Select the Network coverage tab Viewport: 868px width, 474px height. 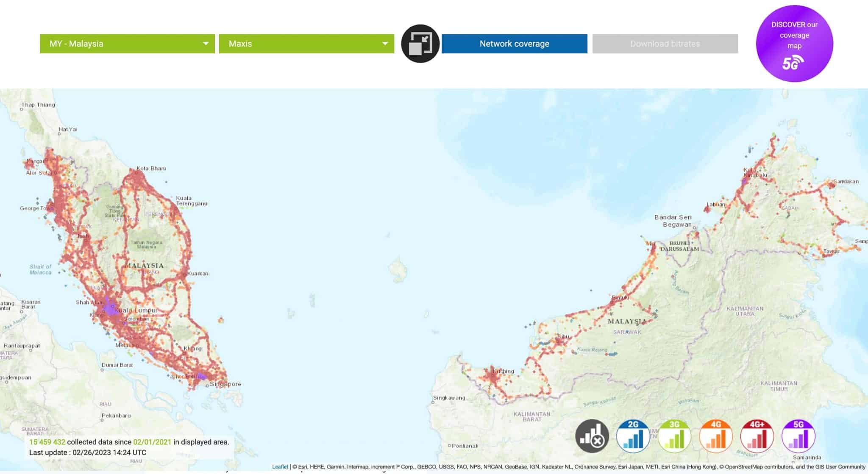(x=514, y=44)
